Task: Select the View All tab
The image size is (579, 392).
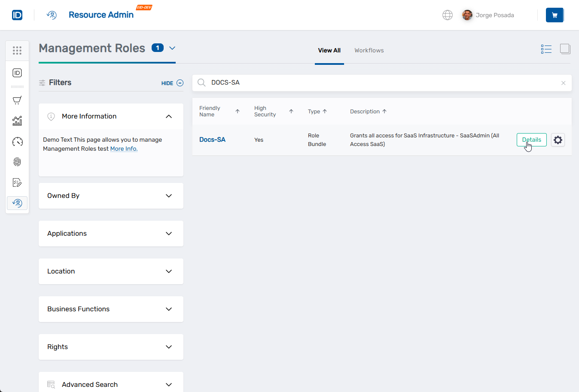Action: (329, 50)
